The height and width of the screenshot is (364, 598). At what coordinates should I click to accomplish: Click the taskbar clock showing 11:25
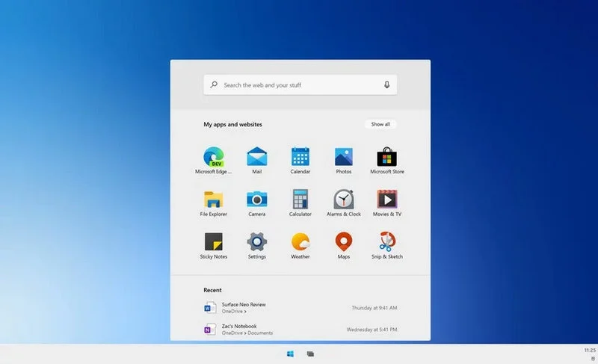pyautogui.click(x=590, y=351)
